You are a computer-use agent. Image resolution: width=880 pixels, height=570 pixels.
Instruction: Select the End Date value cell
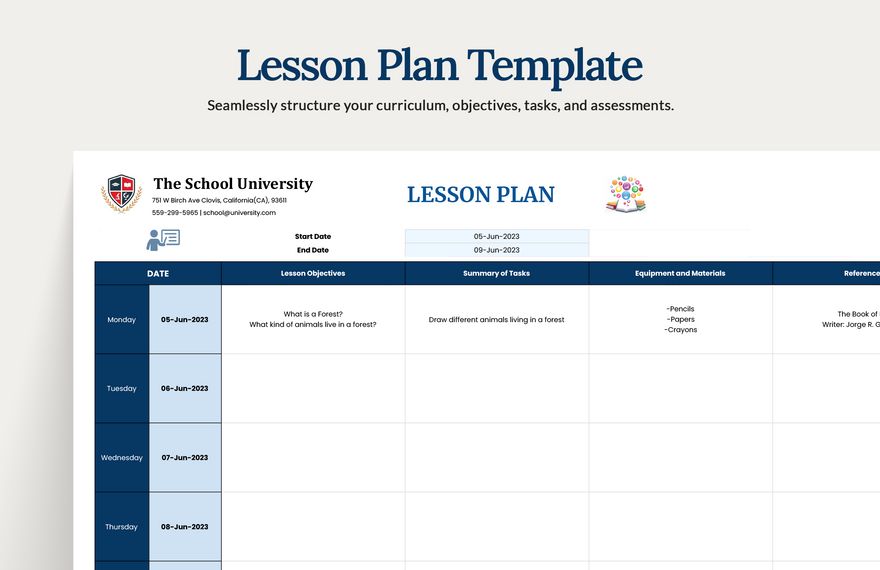(496, 250)
